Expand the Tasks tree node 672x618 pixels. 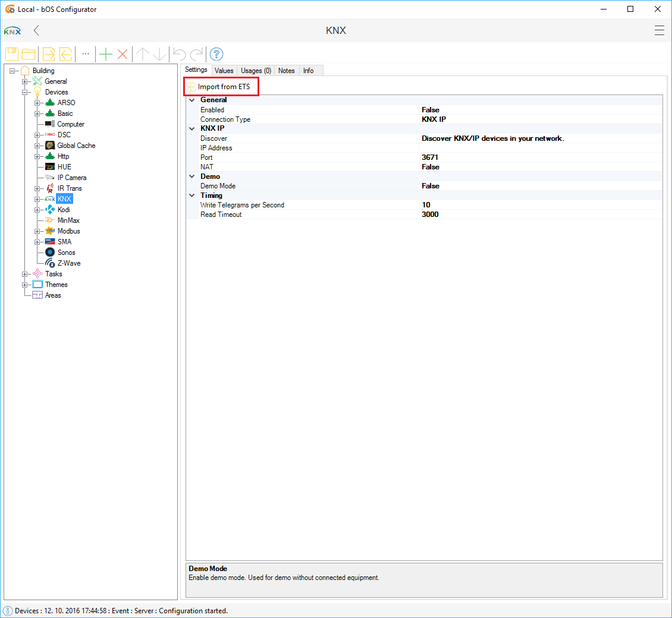(x=25, y=274)
